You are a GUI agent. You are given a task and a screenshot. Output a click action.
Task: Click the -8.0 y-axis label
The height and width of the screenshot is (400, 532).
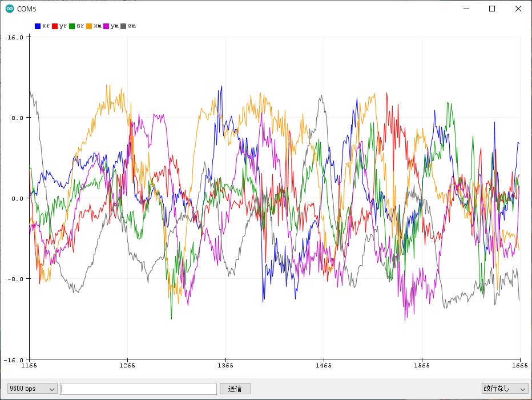click(x=15, y=279)
